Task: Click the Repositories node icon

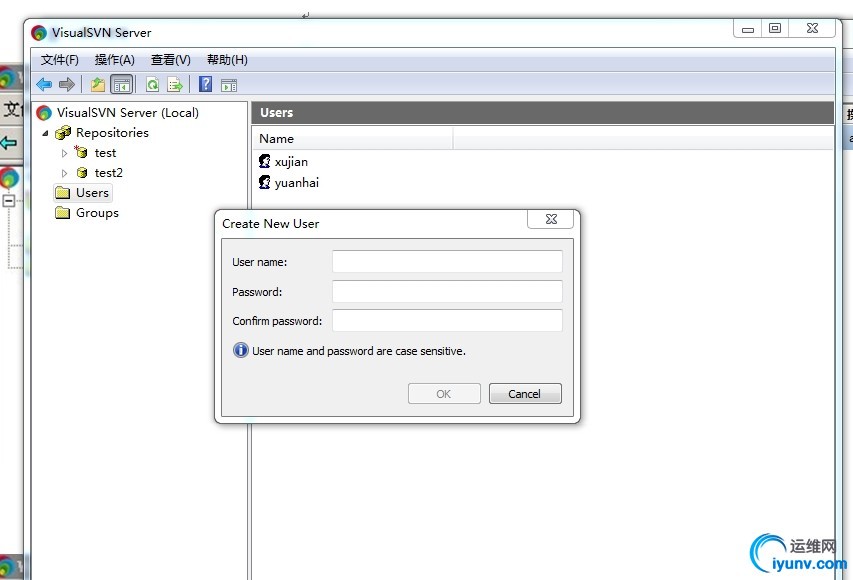Action: [x=63, y=132]
